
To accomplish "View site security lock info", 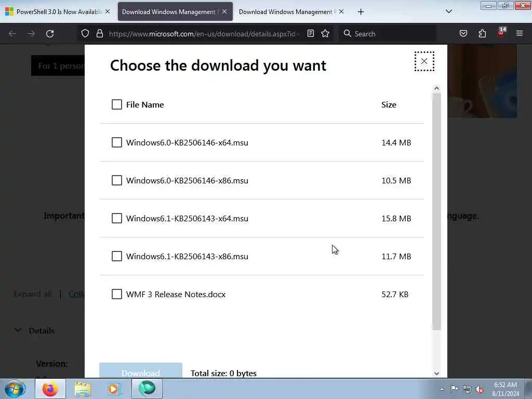I will coord(99,34).
